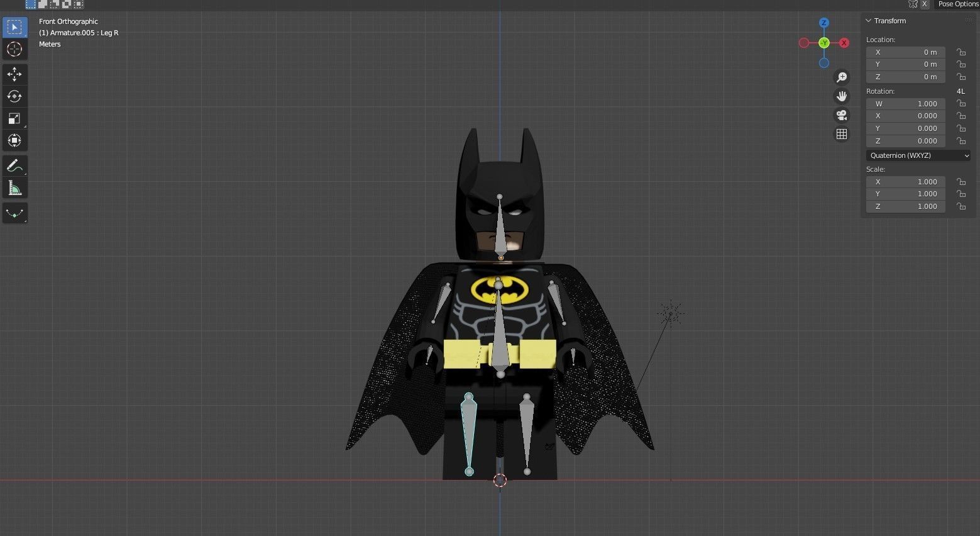This screenshot has height=536, width=980.
Task: Click the Rotation X value field
Action: [x=906, y=116]
